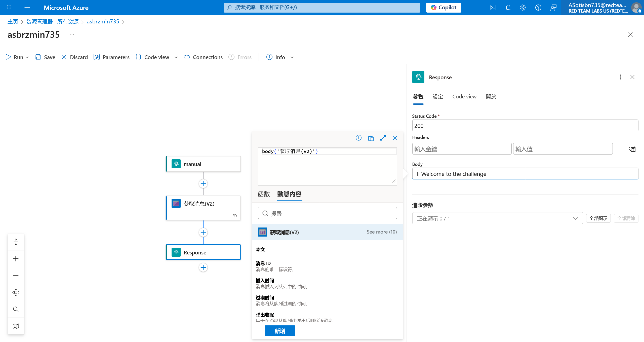Click the dynamic content search field

(x=328, y=213)
